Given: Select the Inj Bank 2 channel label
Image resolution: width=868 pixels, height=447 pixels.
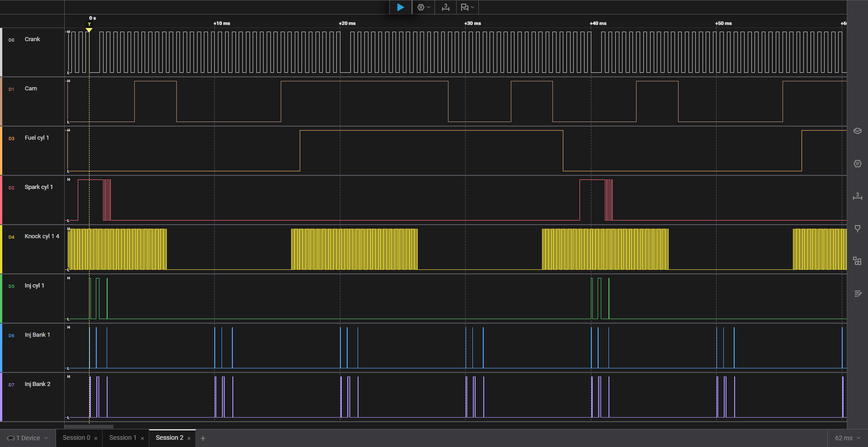Looking at the screenshot, I should point(38,384).
